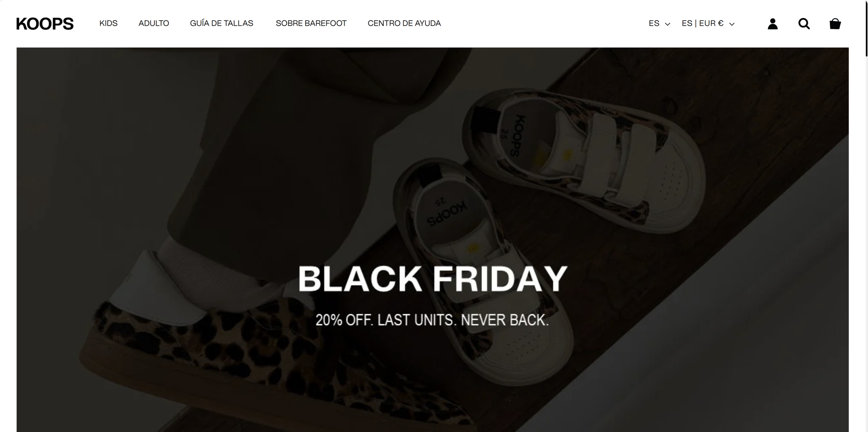Open the shopping bag cart icon
Screen dimensions: 868x432
pos(835,24)
